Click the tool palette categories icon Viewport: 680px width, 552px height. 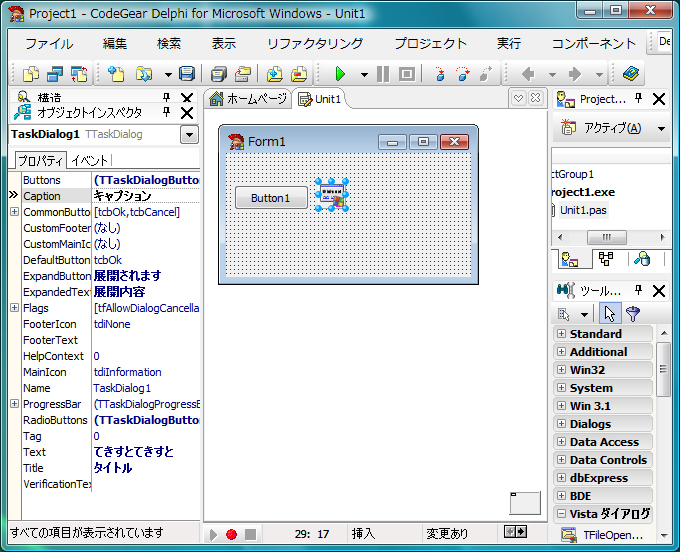click(564, 314)
